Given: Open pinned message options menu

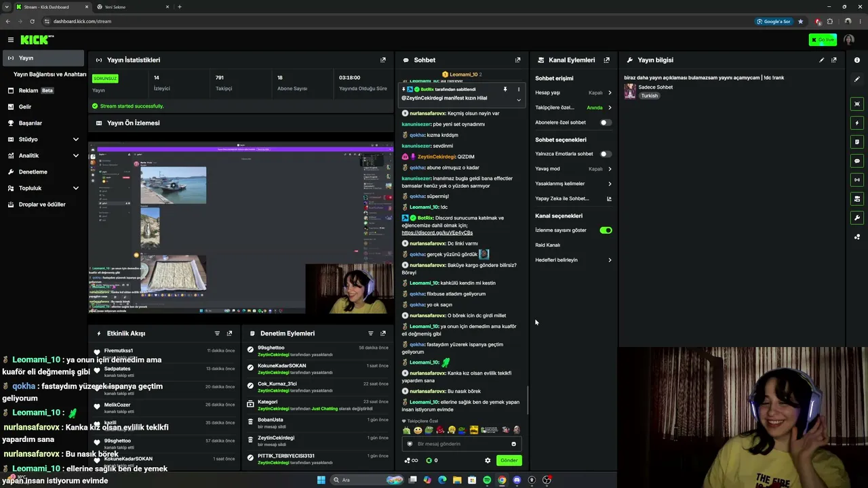Looking at the screenshot, I should [x=519, y=89].
